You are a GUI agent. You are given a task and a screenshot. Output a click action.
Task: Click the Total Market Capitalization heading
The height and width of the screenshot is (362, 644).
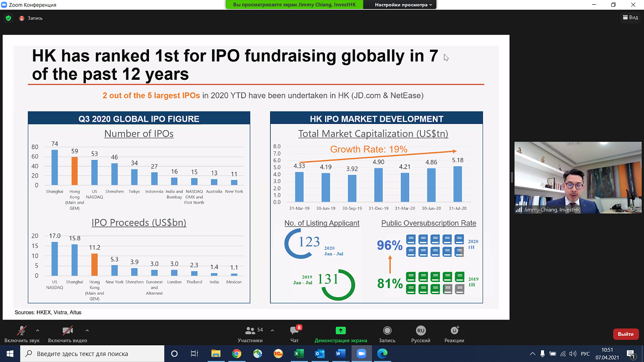[x=373, y=134]
